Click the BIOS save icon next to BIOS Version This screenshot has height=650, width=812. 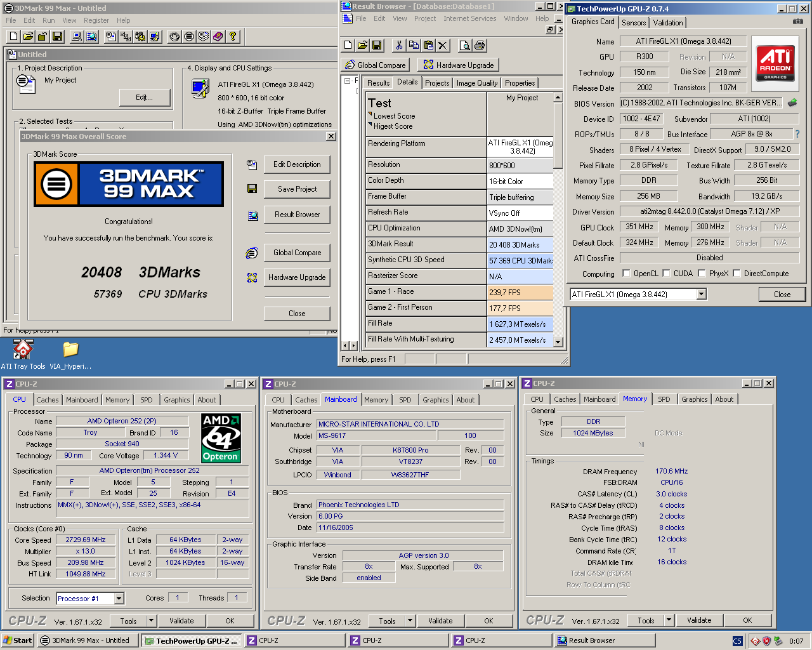[792, 102]
